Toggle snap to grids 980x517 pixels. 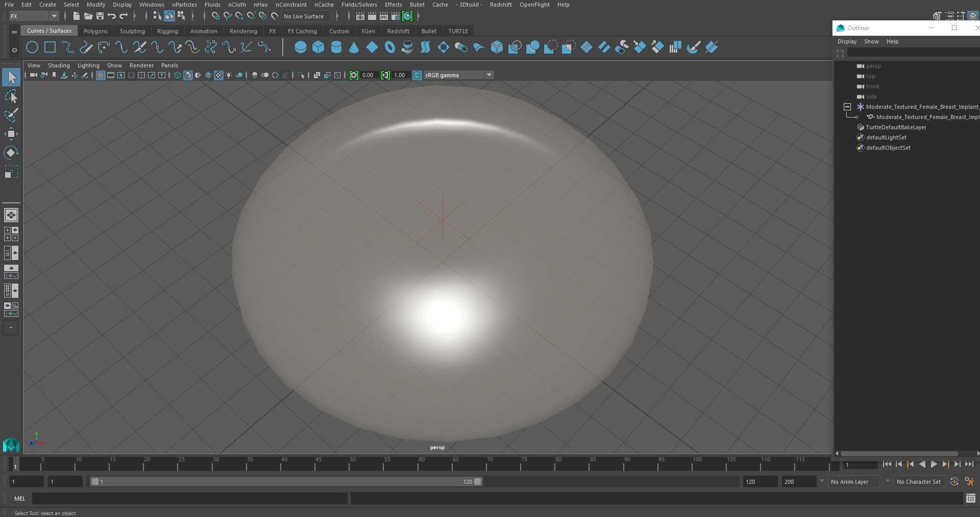pos(215,16)
